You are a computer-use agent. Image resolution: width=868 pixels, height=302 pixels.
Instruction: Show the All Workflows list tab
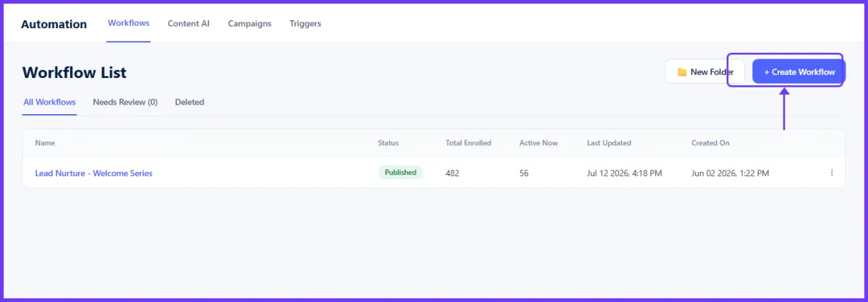(49, 102)
